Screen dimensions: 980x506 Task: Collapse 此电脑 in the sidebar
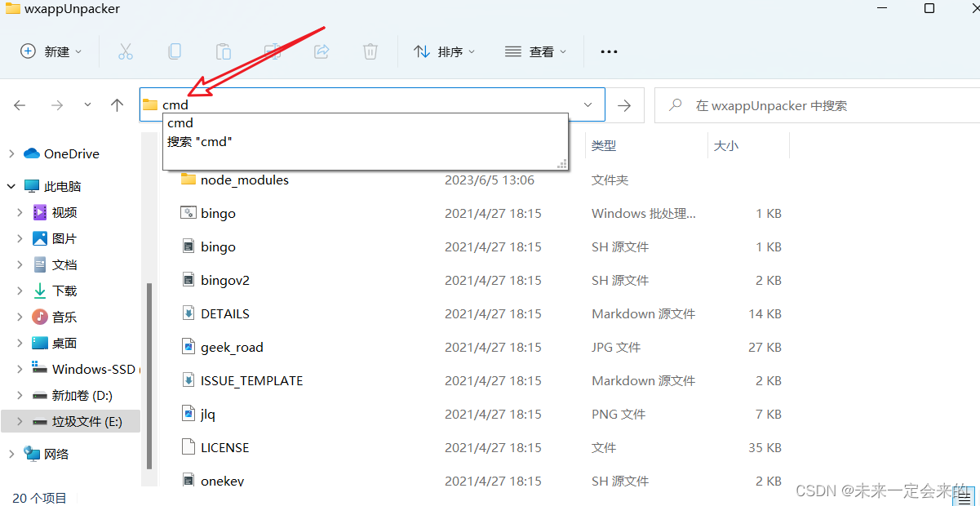click(11, 185)
